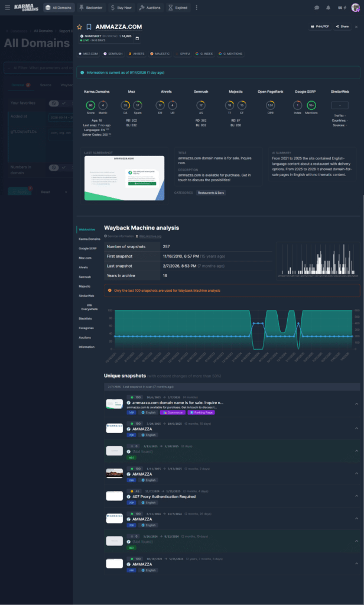Select Blacklists in the side section list
Viewport: 364px width, 605px height.
(x=85, y=318)
